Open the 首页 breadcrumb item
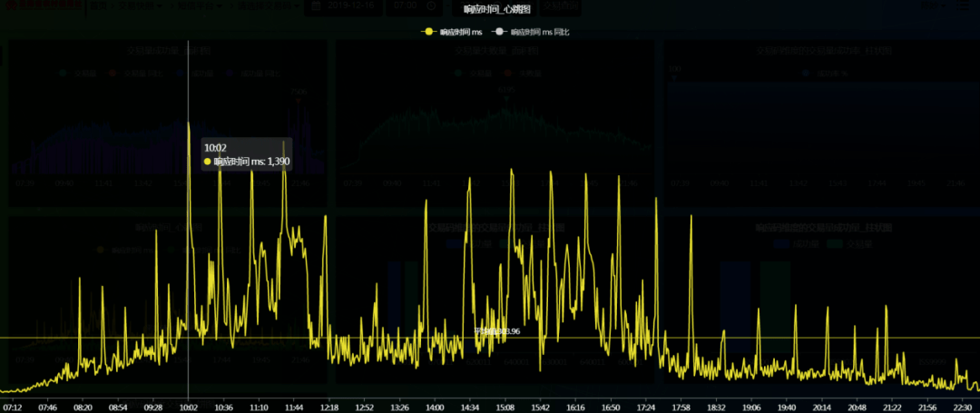The width and height of the screenshot is (980, 413). click(x=95, y=5)
